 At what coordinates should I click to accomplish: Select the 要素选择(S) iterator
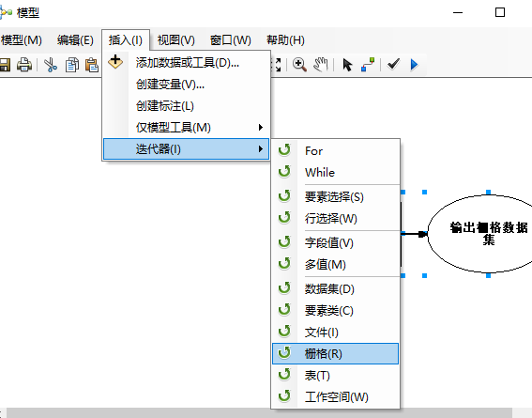335,197
